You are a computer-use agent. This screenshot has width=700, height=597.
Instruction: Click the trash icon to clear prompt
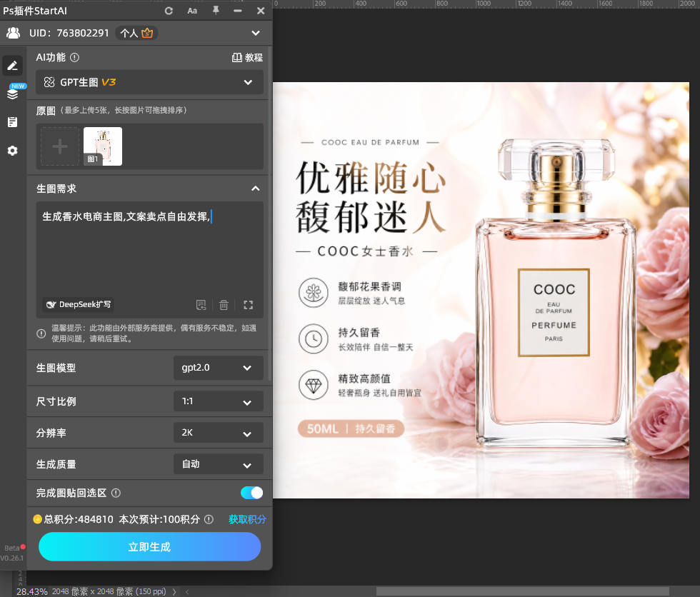tap(224, 305)
